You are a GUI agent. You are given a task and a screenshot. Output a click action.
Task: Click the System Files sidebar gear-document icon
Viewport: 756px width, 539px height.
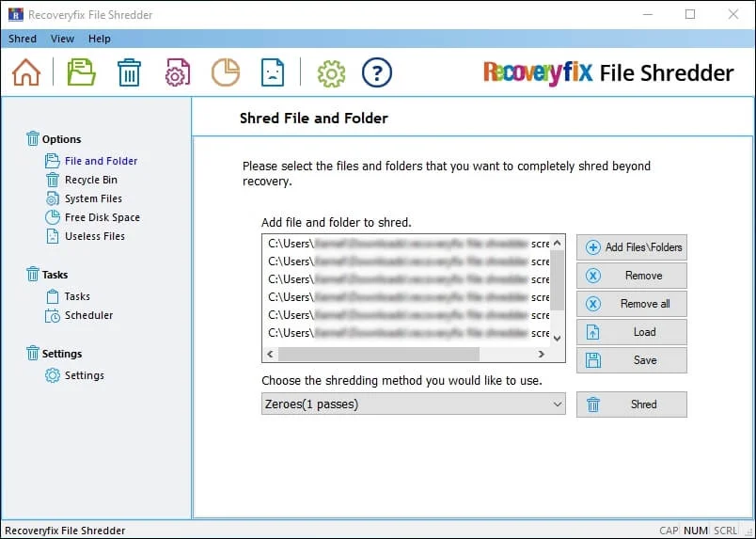pos(52,198)
